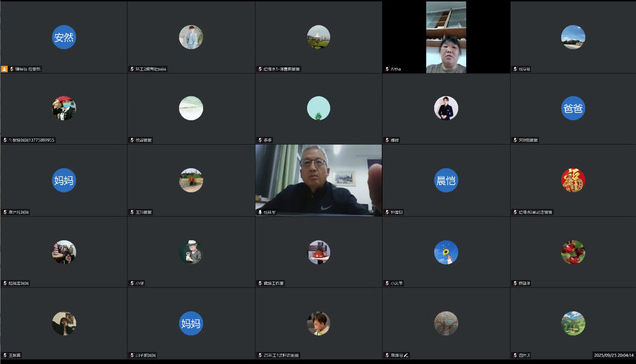Open the center video of man with glasses
The height and width of the screenshot is (364, 636).
318,180
